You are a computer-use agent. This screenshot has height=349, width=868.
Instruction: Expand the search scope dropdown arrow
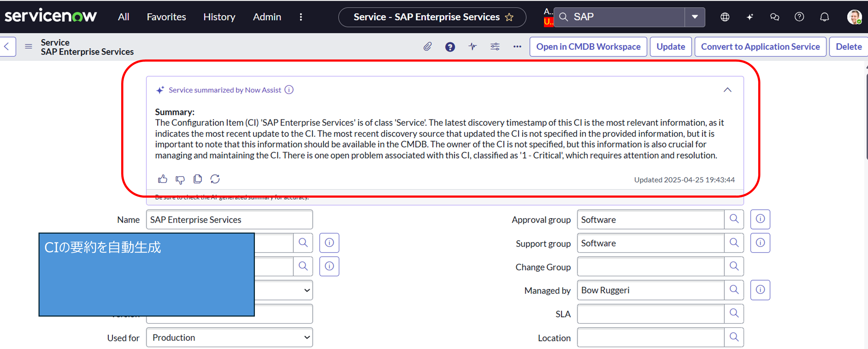(695, 17)
